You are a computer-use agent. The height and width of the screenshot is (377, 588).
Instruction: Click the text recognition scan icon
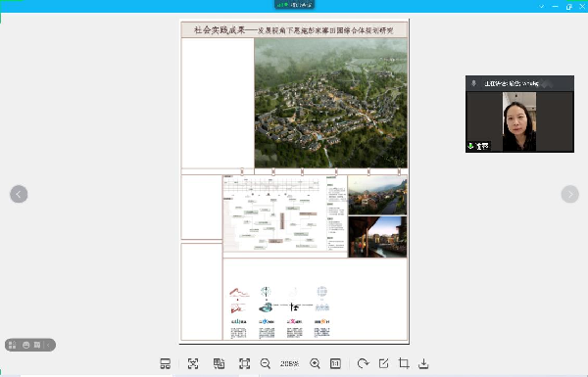[193, 363]
